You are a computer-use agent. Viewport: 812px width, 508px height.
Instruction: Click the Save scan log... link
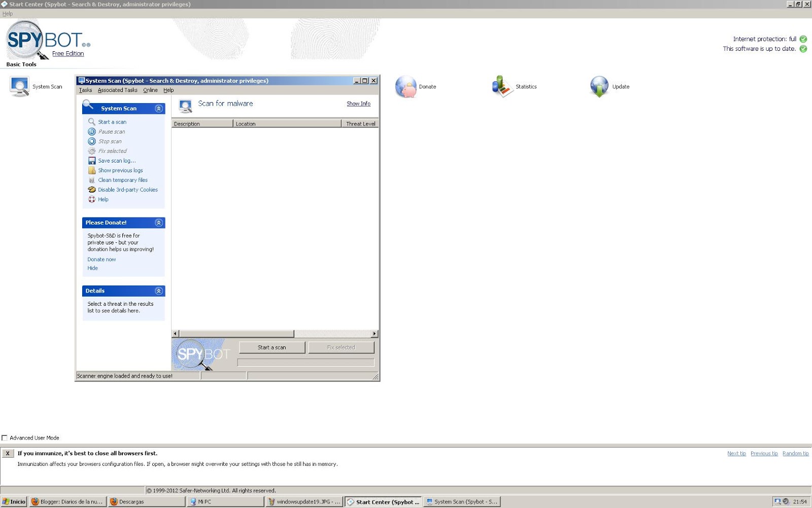pos(117,161)
